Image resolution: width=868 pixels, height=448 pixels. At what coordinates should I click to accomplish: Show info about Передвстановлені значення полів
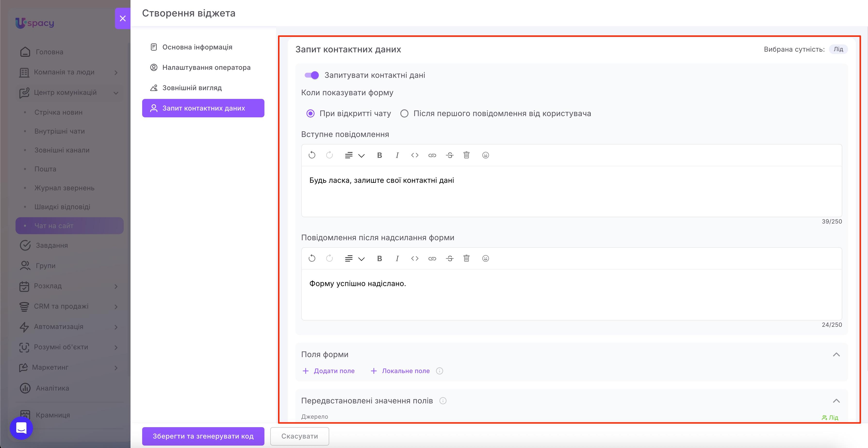point(443,401)
